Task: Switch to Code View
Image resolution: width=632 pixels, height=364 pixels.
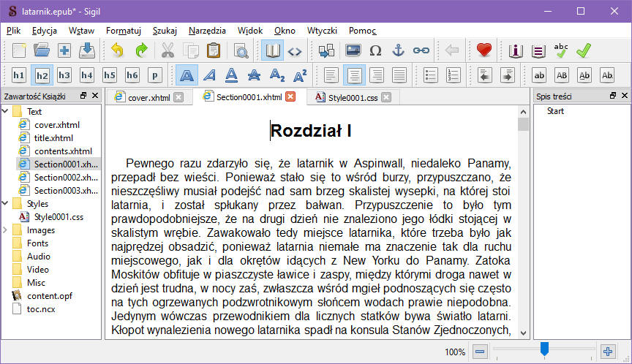Action: coord(294,50)
